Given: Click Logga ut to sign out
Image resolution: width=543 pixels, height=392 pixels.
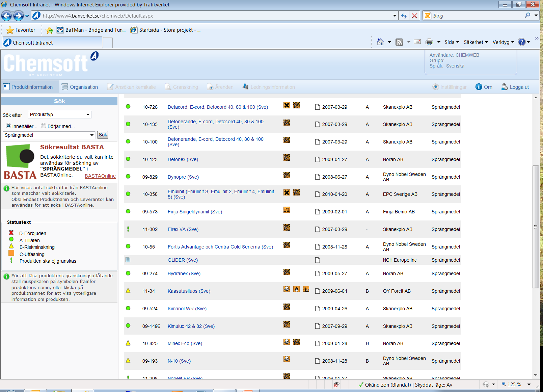Looking at the screenshot, I should [515, 87].
